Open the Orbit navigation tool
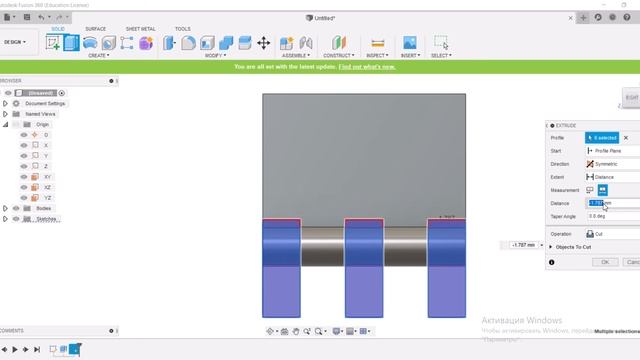Image resolution: width=640 pixels, height=360 pixels. [x=270, y=331]
